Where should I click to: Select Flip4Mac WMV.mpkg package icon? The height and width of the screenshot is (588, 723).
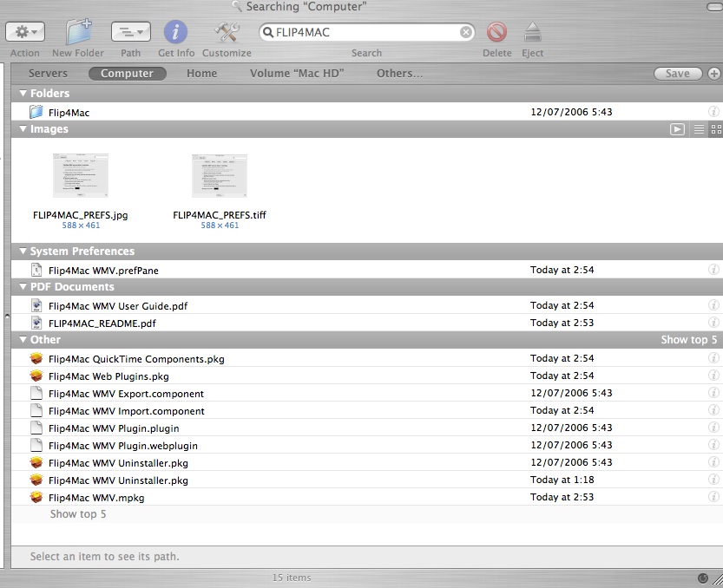tap(36, 497)
